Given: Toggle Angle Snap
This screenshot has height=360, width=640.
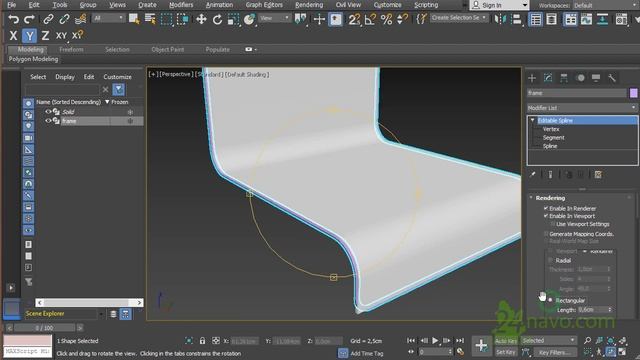Looking at the screenshot, I should click(x=370, y=19).
